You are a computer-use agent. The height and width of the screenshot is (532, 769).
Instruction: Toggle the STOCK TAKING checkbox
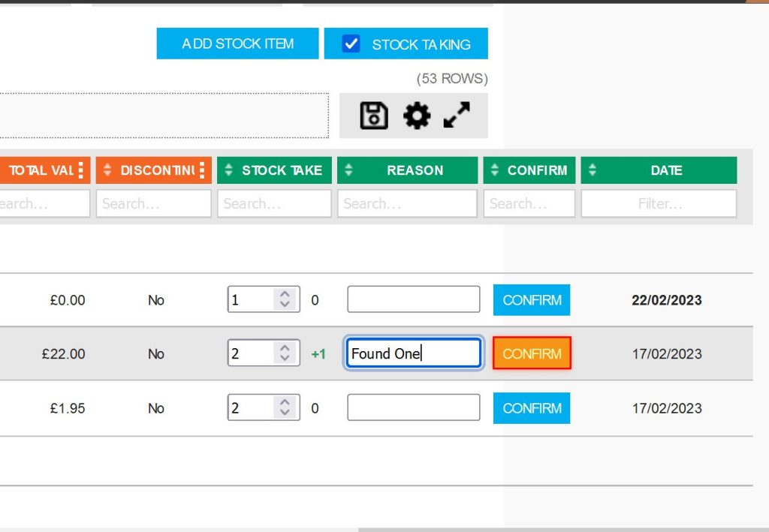351,43
